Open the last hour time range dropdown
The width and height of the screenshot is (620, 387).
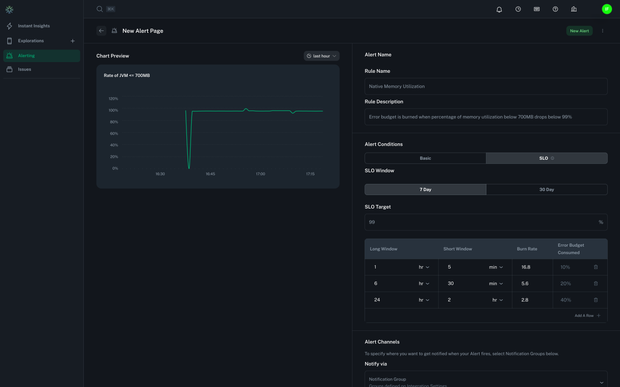(x=321, y=56)
